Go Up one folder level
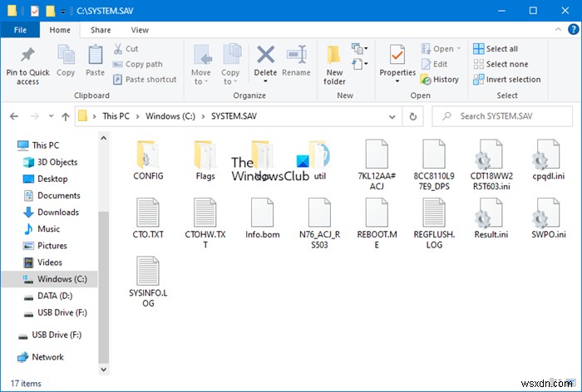Screen dimensions: 582x392 pyautogui.click(x=66, y=116)
